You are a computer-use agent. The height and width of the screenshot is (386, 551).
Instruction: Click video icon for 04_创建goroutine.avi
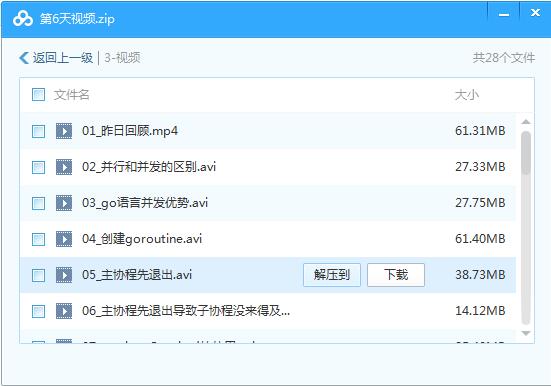click(x=64, y=239)
